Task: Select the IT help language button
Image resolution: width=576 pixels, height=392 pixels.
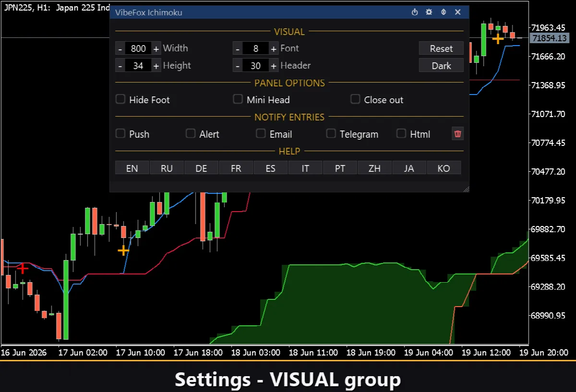Action: tap(305, 168)
